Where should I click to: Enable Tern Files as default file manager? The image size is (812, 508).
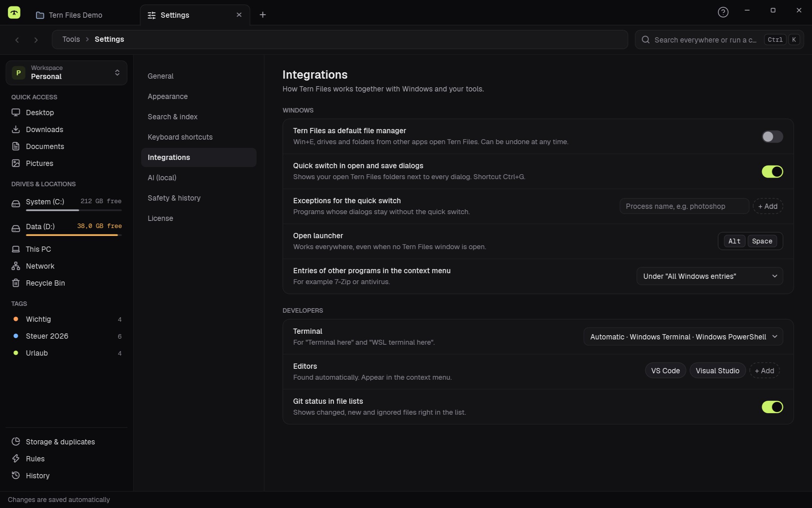point(772,137)
